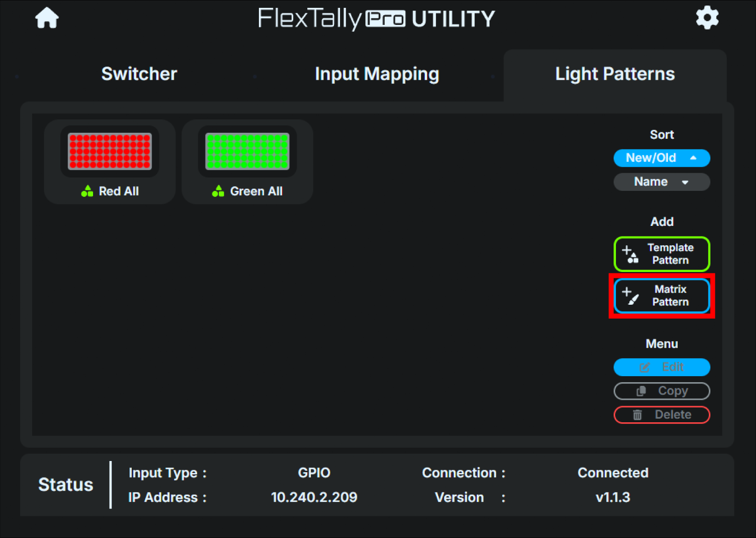Click the up arrow on New/Old
Viewport: 756px width, 538px height.
[693, 158]
